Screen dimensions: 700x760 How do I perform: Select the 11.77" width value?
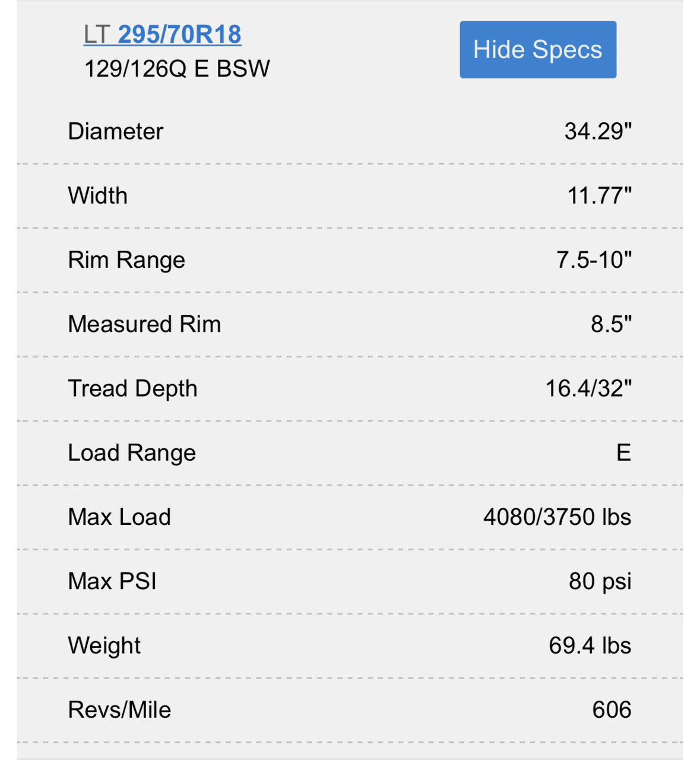[x=600, y=195]
